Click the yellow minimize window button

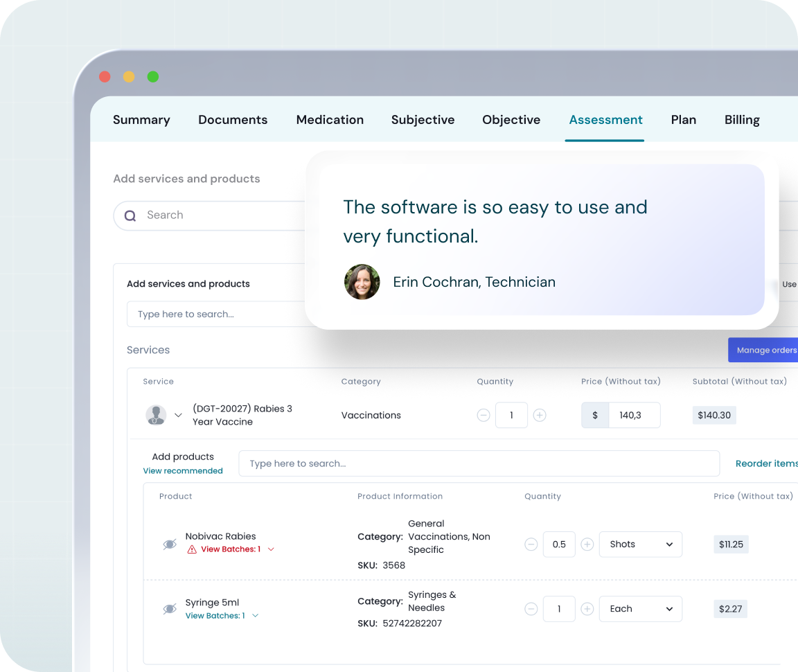pyautogui.click(x=129, y=77)
